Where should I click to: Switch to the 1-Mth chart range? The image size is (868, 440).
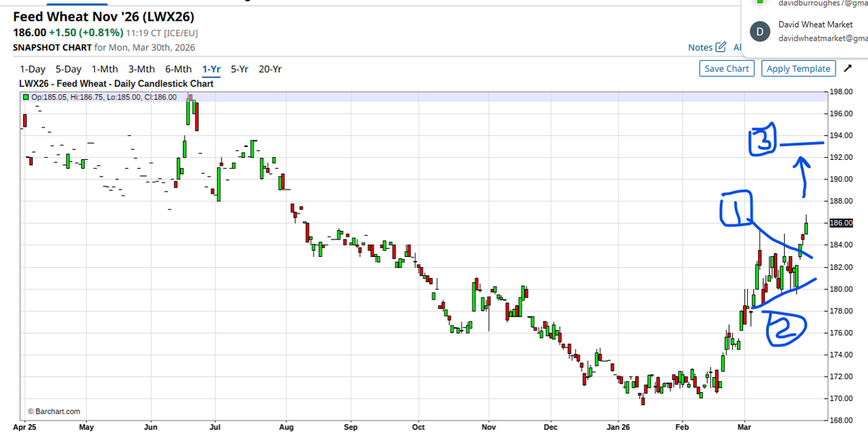pyautogui.click(x=105, y=69)
